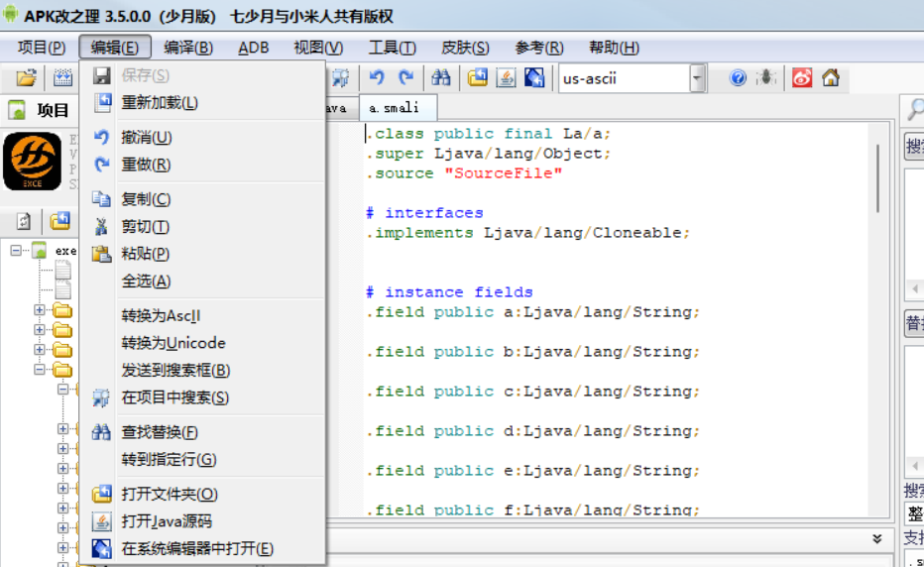Open the 皮肤(S) menu
This screenshot has height=567, width=924.
[x=465, y=48]
